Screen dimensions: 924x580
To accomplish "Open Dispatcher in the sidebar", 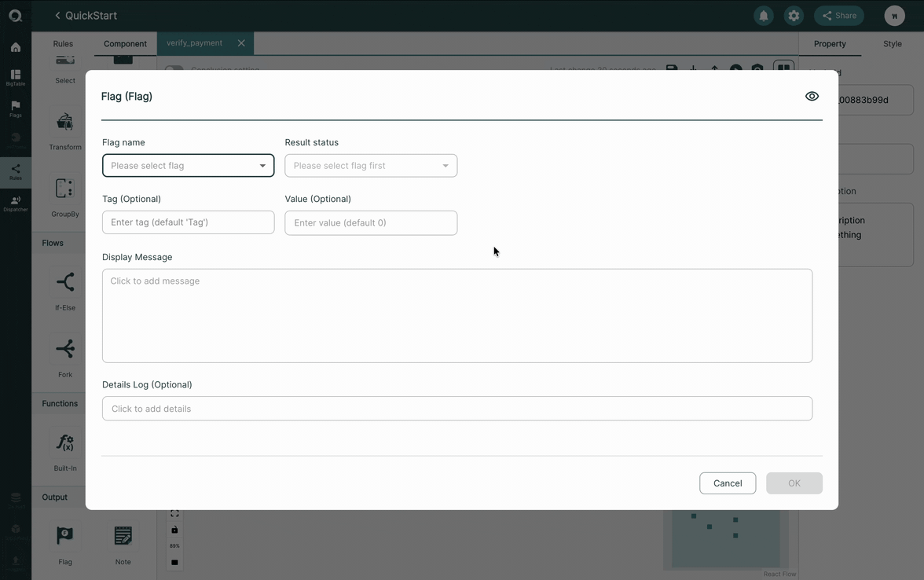I will [x=16, y=204].
